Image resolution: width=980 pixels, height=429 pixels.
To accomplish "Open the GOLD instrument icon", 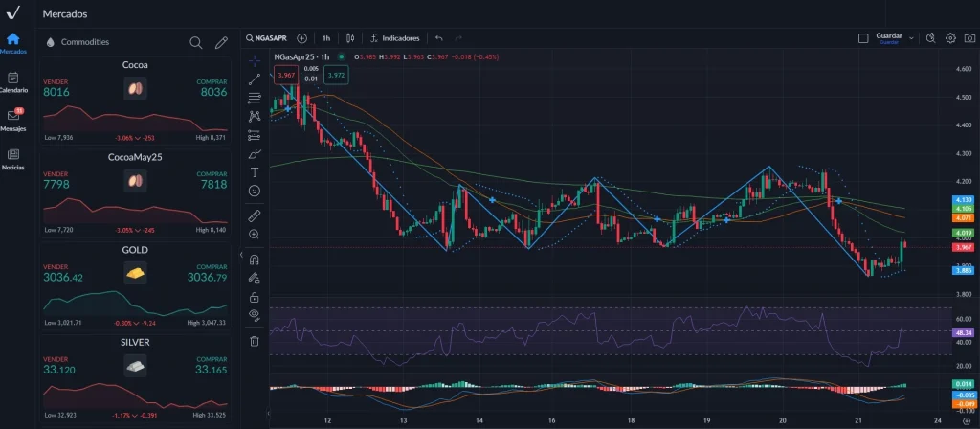I will pyautogui.click(x=135, y=273).
